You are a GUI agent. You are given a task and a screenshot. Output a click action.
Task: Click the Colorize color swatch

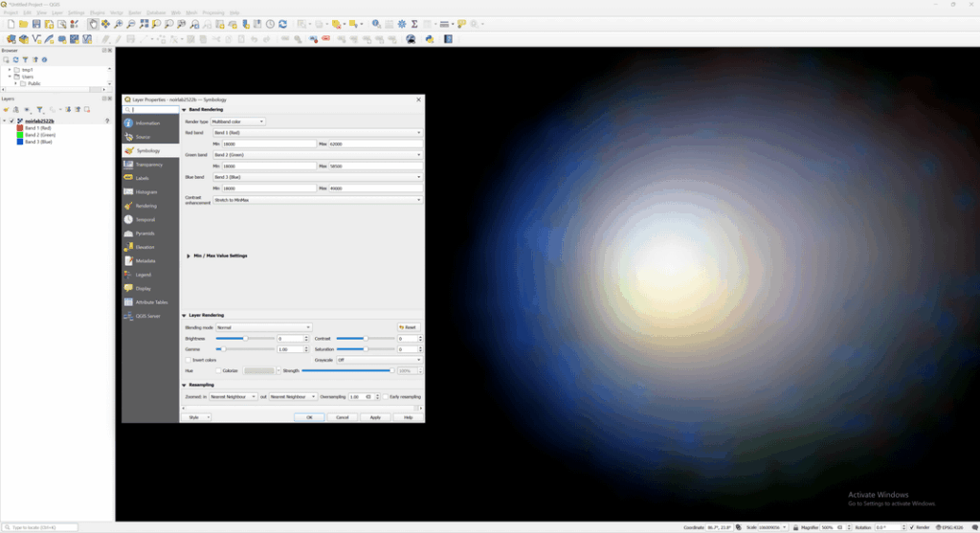(259, 370)
